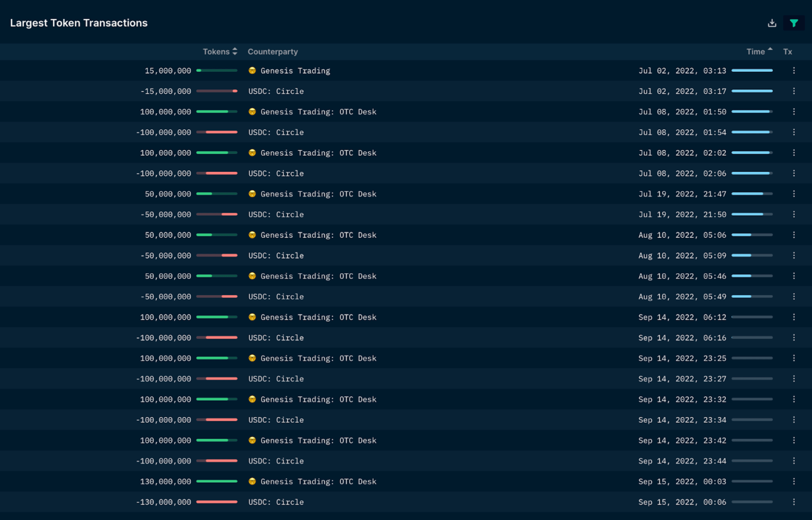This screenshot has width=812, height=520.
Task: Open USDC: Circle counterparty at Jul 08, 02:06
Action: tap(276, 173)
